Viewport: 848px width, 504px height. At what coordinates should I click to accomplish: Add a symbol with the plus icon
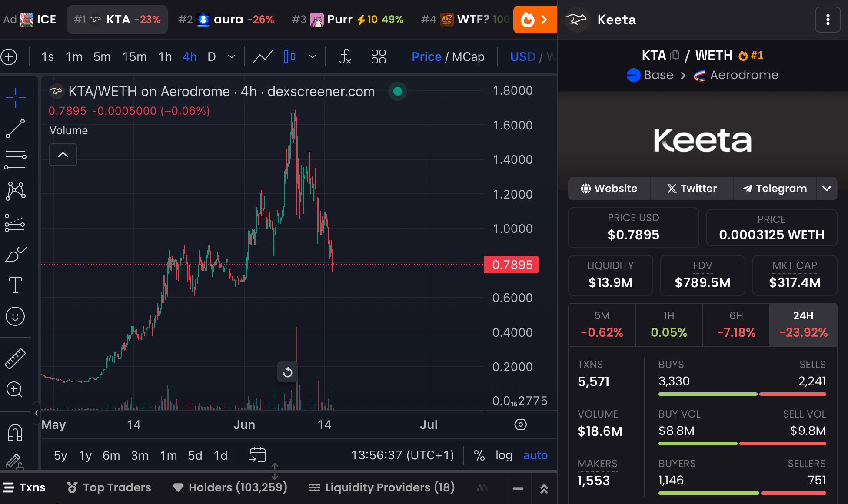click(9, 57)
